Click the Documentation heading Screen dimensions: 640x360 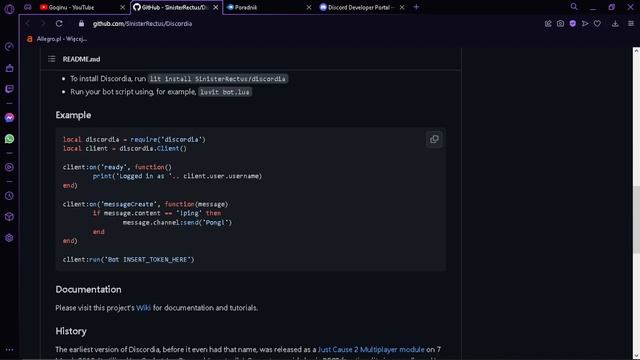(88, 289)
